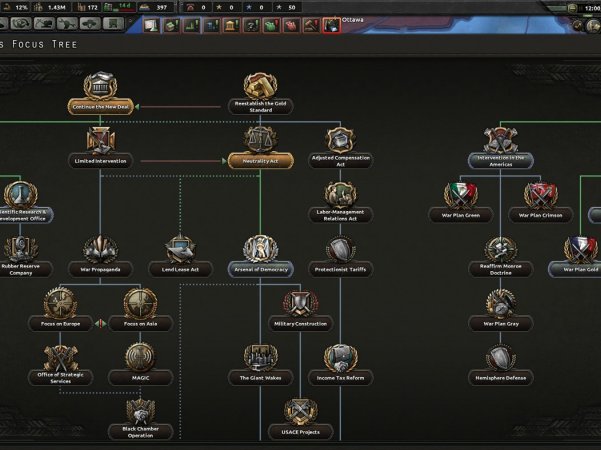Viewport: 601px width, 450px height.
Task: Click the Ottawa map label
Action: pyautogui.click(x=352, y=20)
